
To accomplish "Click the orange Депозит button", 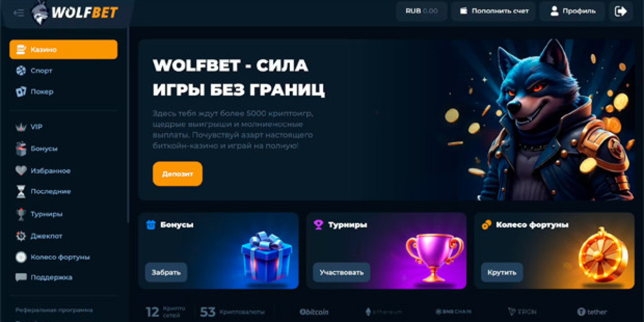I will click(x=178, y=174).
